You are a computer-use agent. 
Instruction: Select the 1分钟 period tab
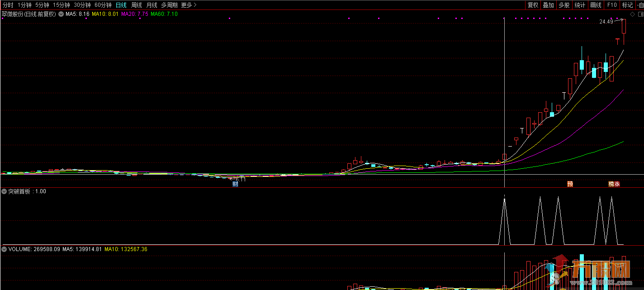point(24,5)
